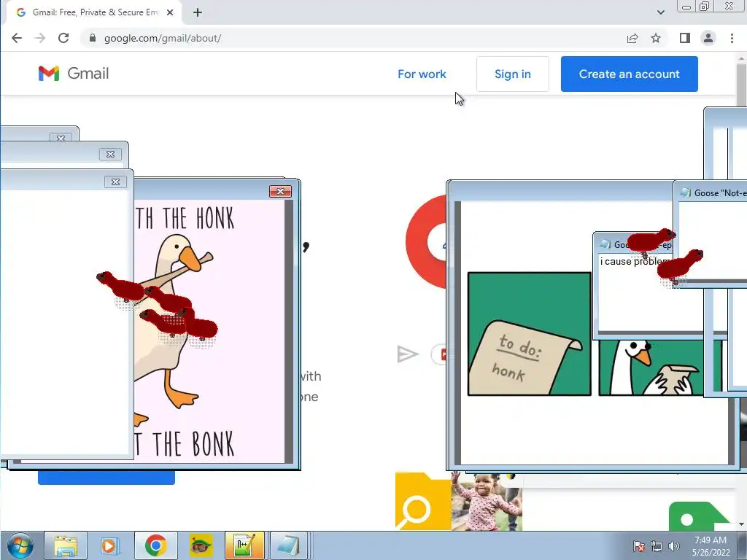The width and height of the screenshot is (747, 560).
Task: Click the photo of the child
Action: tap(487, 501)
